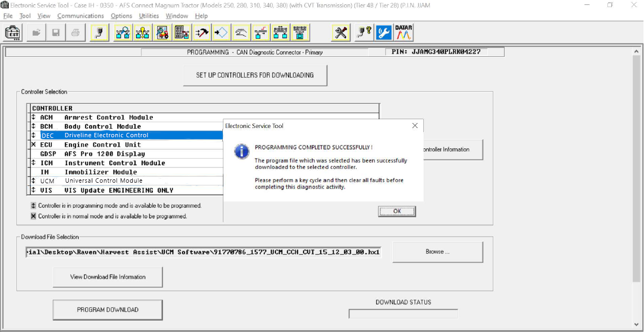Click SET UP CONTROLLERS FOR DOWNLOADING button
Image resolution: width=644 pixels, height=332 pixels.
click(x=255, y=75)
